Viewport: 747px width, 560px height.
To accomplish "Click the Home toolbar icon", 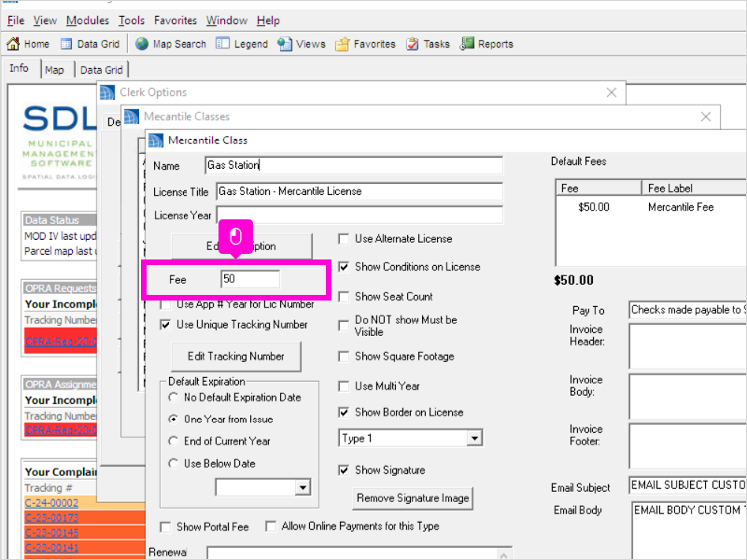I will pyautogui.click(x=13, y=44).
